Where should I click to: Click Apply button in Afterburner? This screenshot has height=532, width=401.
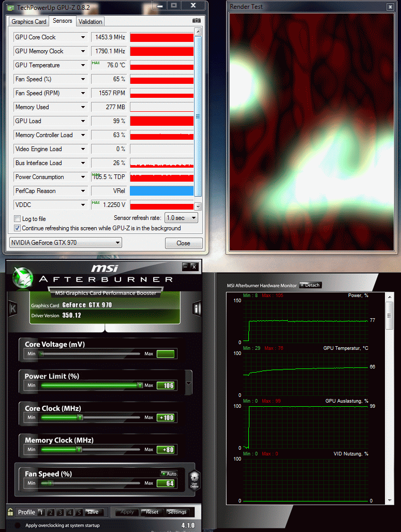127,512
